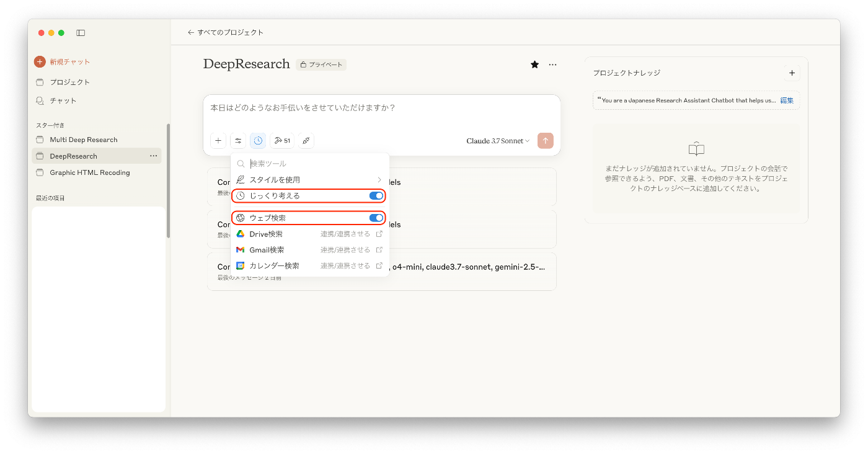Open the project options ellipsis beside the star
Viewport: 868px width, 454px height.
click(x=552, y=65)
